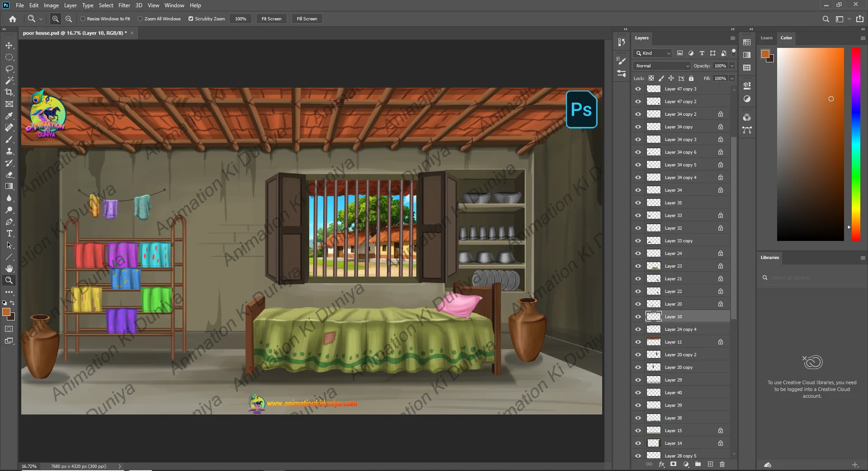
Task: Expand the Opacity slider dropdown arrow
Action: click(732, 66)
